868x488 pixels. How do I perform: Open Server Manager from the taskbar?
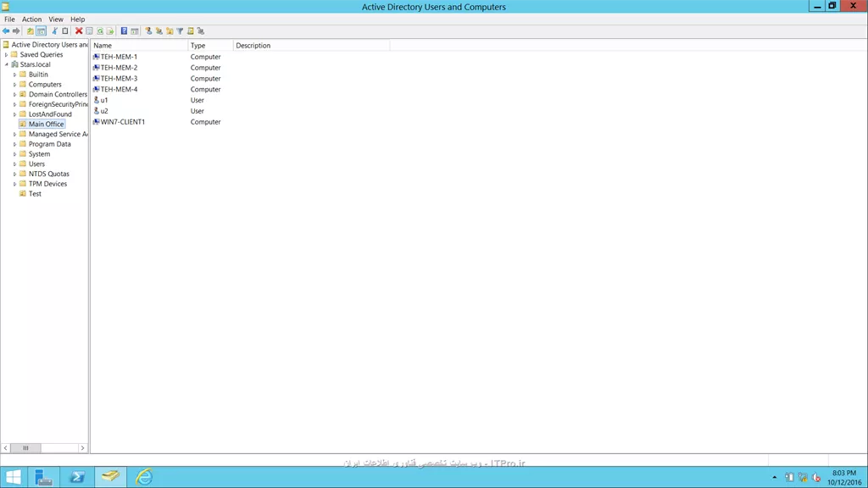(43, 477)
